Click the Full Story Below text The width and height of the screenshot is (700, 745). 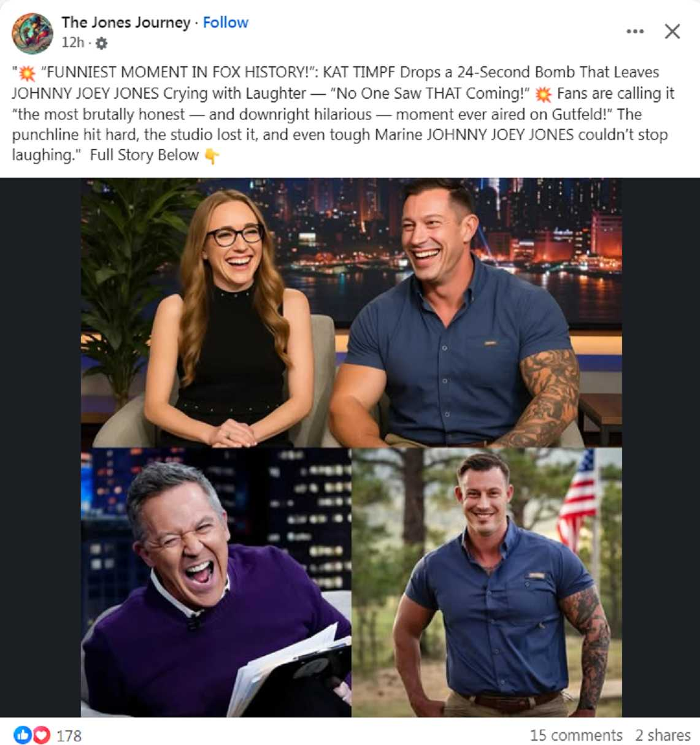144,155
